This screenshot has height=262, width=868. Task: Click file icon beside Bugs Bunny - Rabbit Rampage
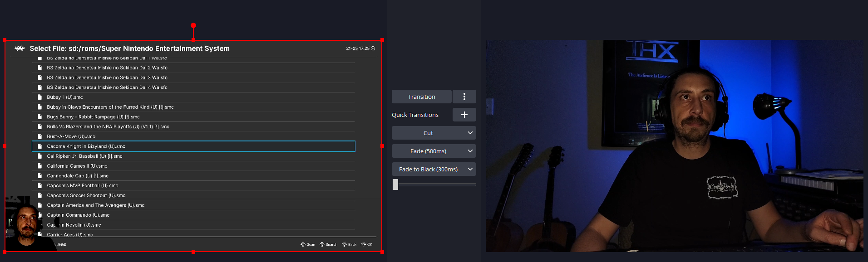pos(39,117)
